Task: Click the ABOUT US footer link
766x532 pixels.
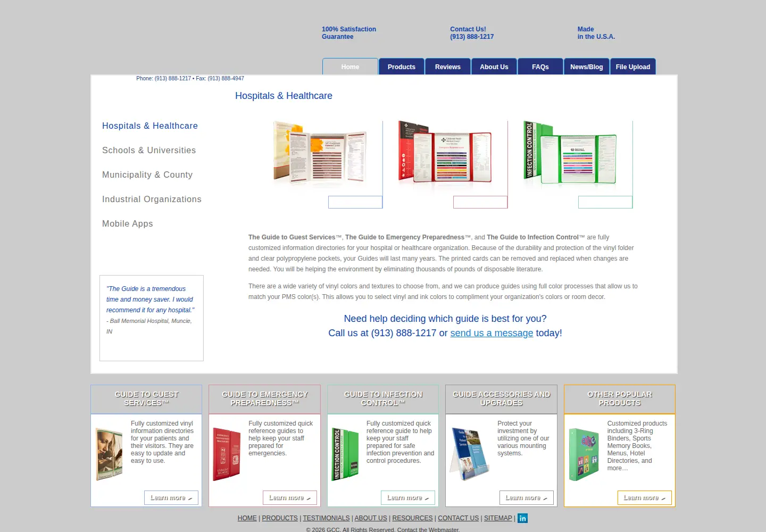Action: tap(371, 518)
